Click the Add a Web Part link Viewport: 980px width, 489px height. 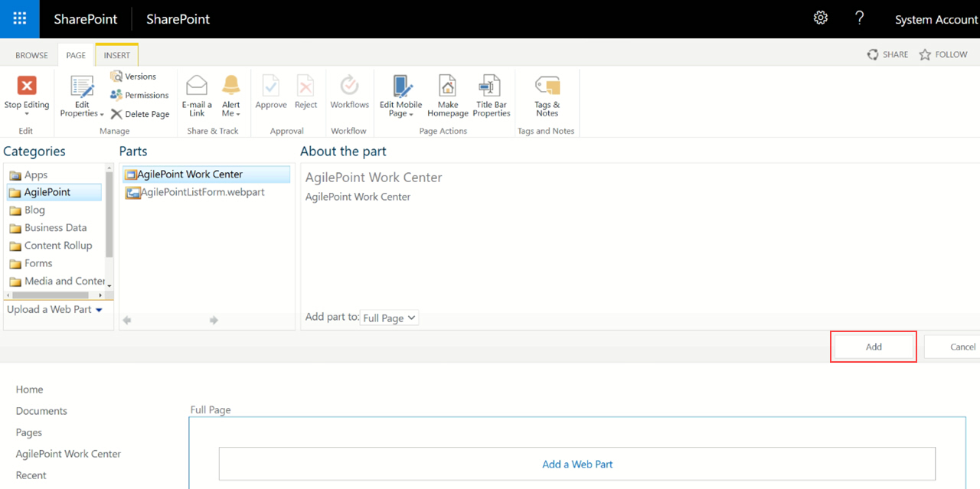pyautogui.click(x=577, y=464)
